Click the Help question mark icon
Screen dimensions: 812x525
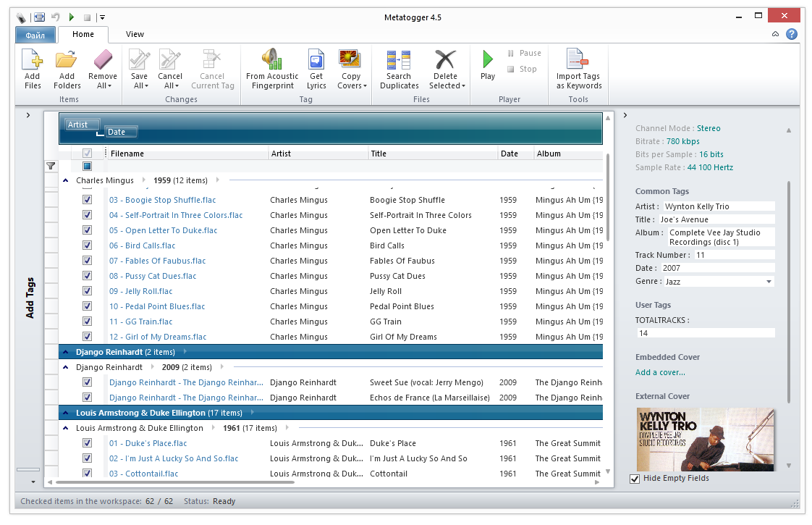tap(792, 34)
